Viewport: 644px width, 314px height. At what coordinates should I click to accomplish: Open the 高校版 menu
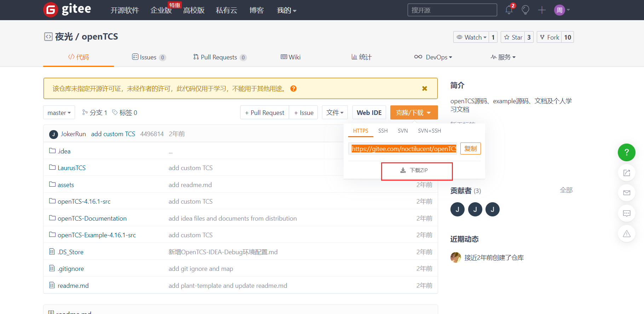point(194,10)
